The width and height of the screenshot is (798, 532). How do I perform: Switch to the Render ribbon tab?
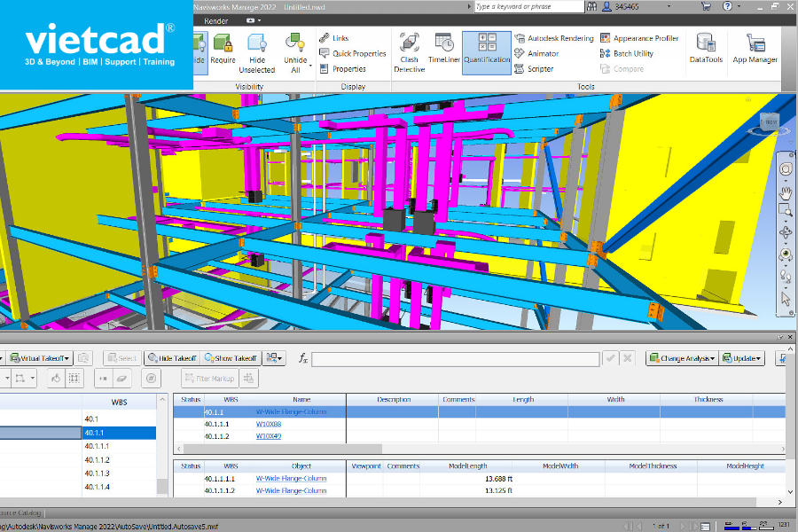(215, 21)
